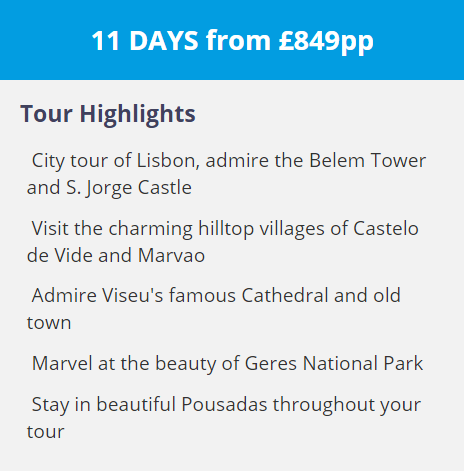The height and width of the screenshot is (471, 464).
Task: Click the "Visit the charming hilltop villages" line
Action: click(x=178, y=229)
